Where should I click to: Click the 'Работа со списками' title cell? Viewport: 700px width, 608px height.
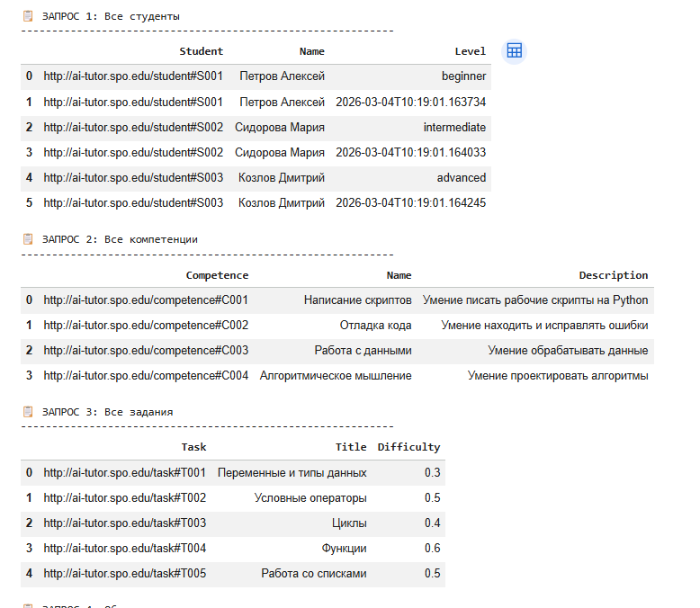(313, 574)
